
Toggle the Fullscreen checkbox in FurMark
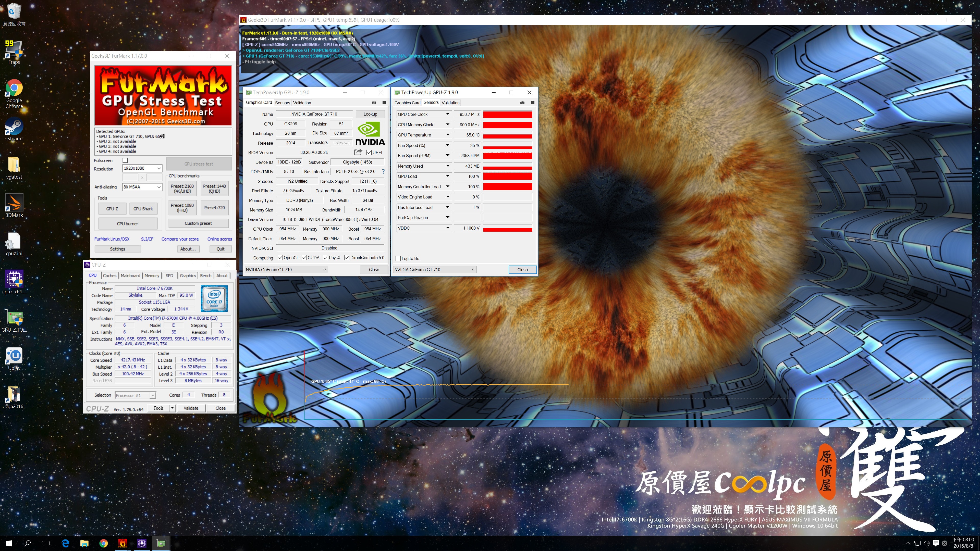click(x=125, y=160)
